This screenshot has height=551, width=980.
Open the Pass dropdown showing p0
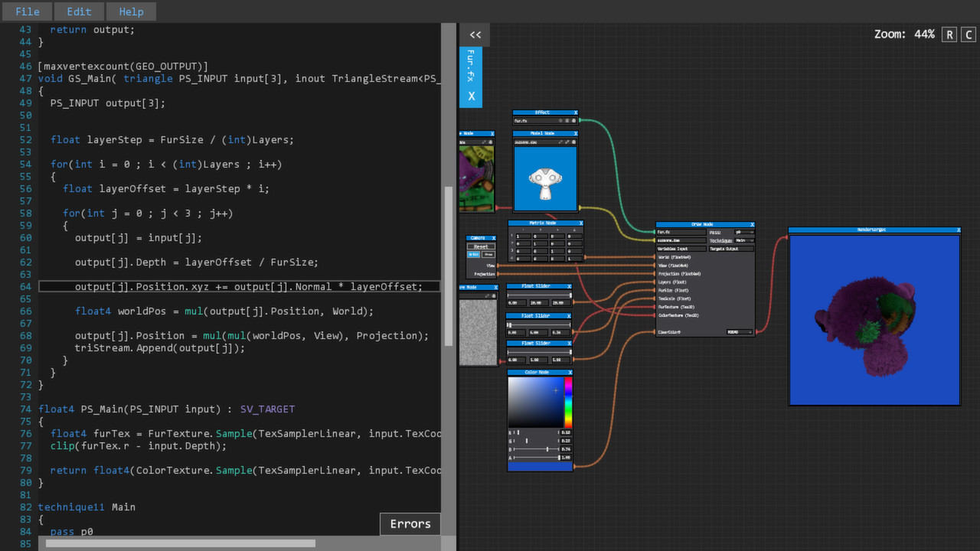tap(743, 232)
